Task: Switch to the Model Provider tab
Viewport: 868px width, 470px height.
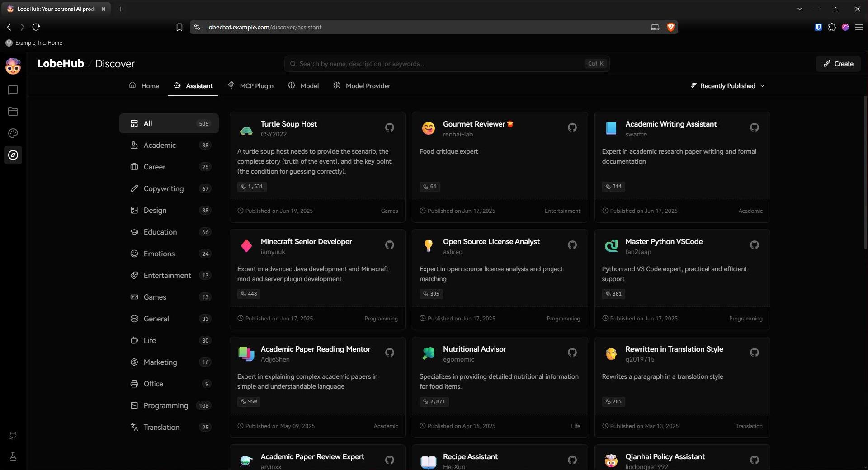Action: tap(362, 86)
